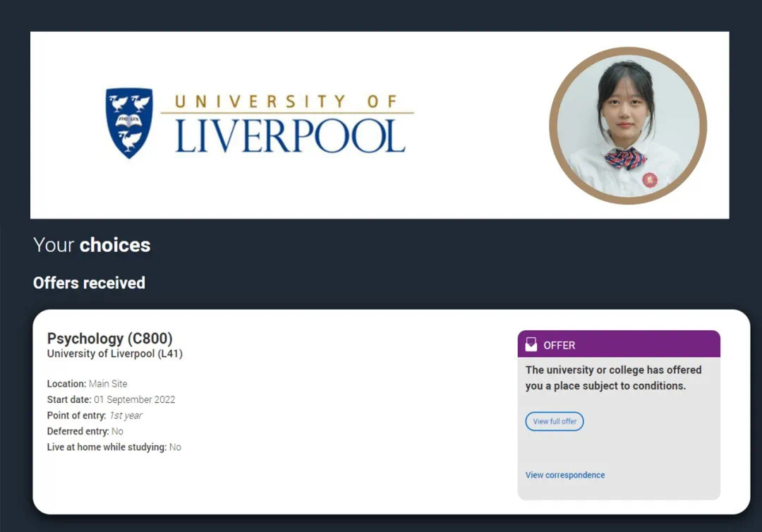Select the circular student profile photo

point(628,126)
